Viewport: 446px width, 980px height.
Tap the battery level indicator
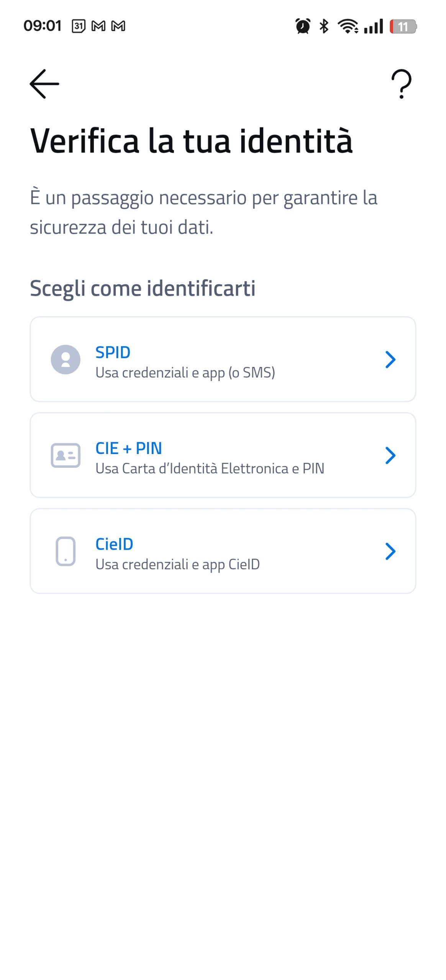pyautogui.click(x=403, y=26)
